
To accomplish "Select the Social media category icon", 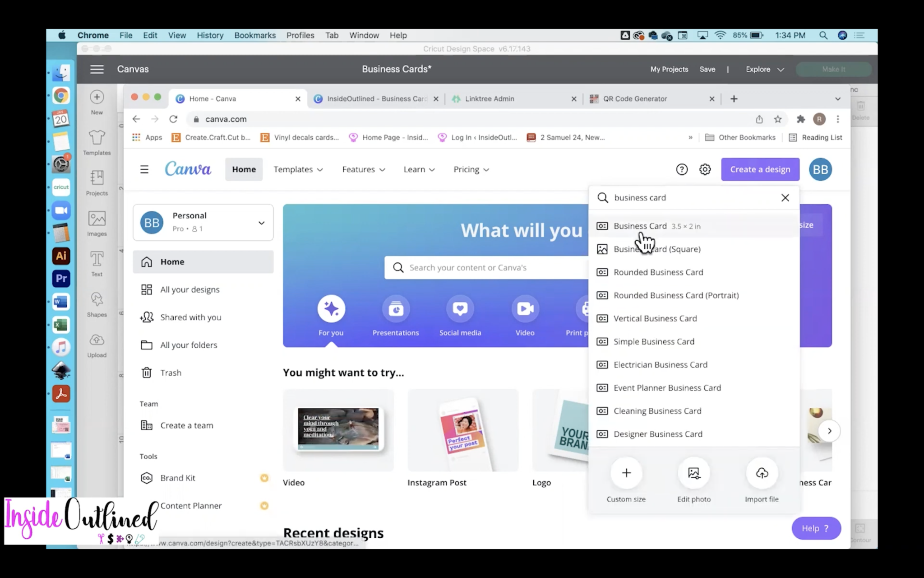I will click(x=460, y=309).
